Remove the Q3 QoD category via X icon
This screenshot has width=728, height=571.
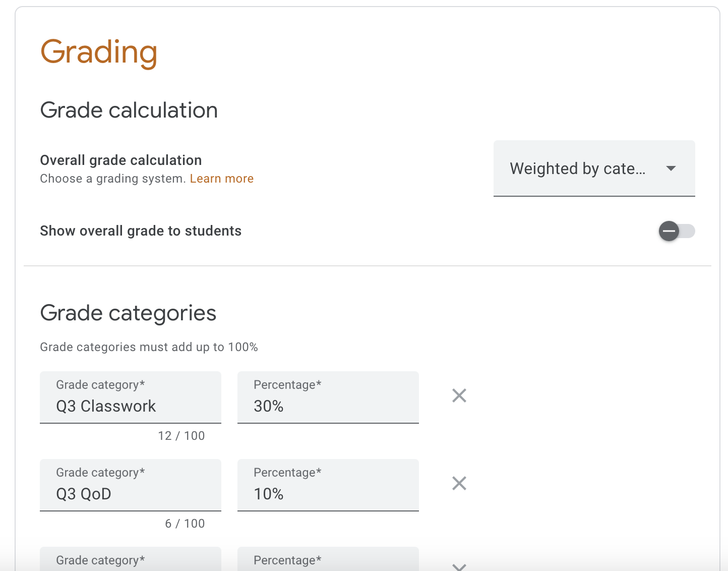tap(459, 483)
